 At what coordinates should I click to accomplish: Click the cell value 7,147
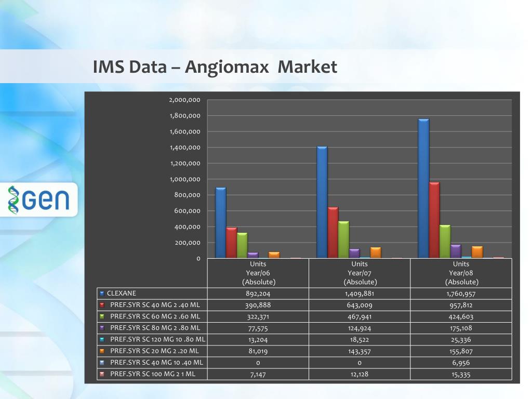258,375
